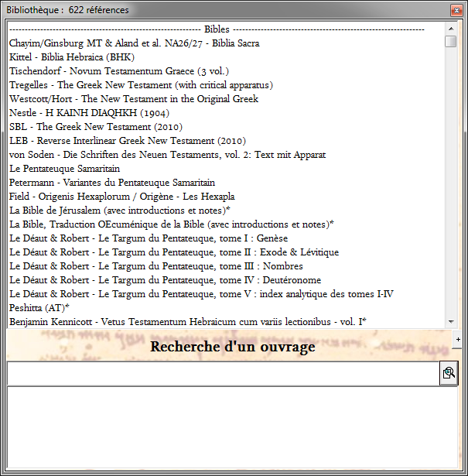Screen dimensions: 468x476
Task: Click the small plus expander button
Action: [x=458, y=340]
